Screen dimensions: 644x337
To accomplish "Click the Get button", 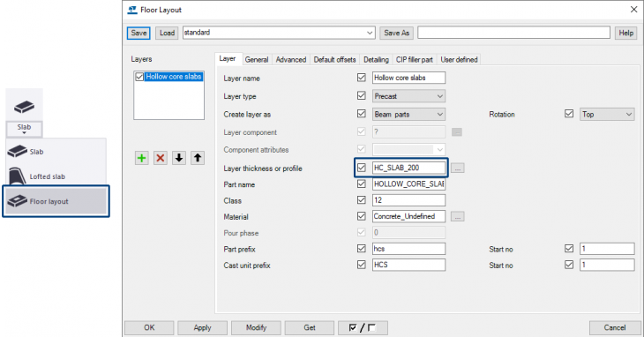I will point(310,327).
